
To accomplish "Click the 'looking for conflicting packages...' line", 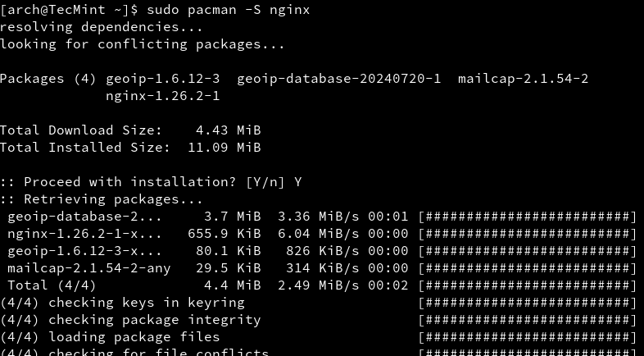I will pyautogui.click(x=143, y=44).
